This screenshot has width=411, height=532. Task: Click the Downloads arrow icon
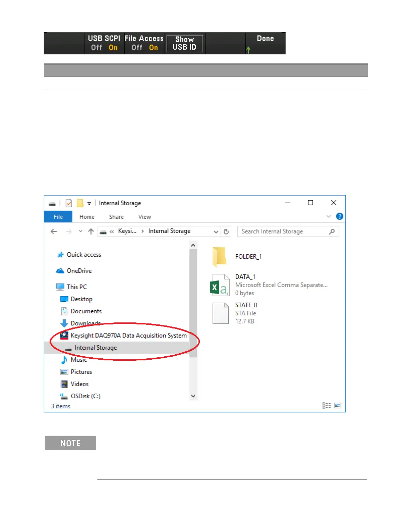tap(64, 323)
